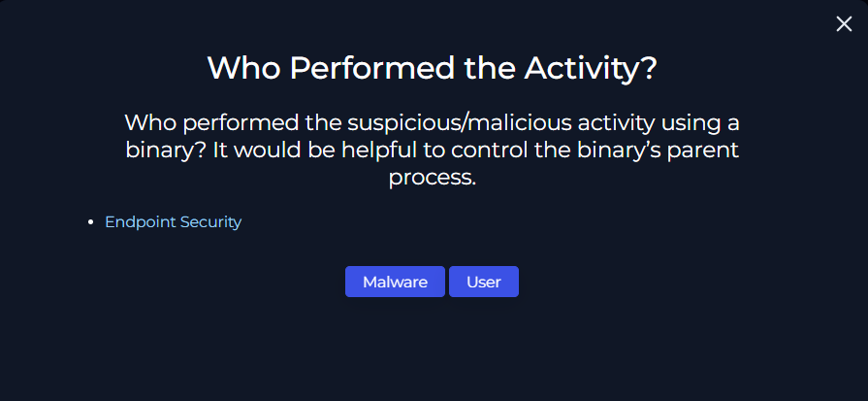Answer that Malware performed the activity
The height and width of the screenshot is (401, 868).
[x=395, y=282]
